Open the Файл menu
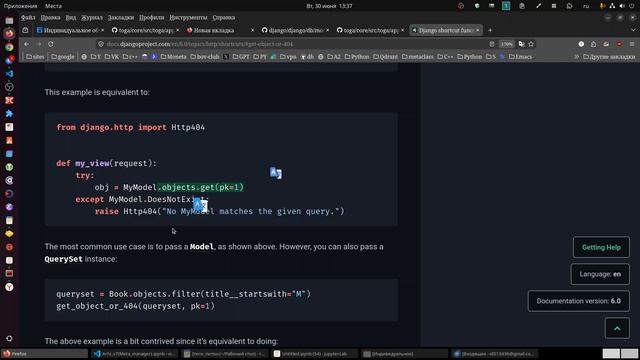The height and width of the screenshot is (360, 640). (x=28, y=18)
